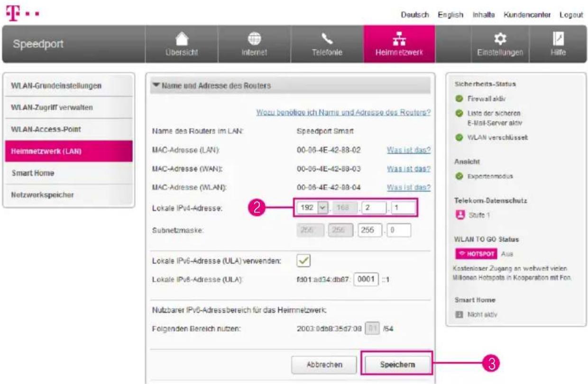Screen dimensions: 588x384
Task: Click MAC address 00-06-4E-42-88-03
Action: [x=329, y=169]
